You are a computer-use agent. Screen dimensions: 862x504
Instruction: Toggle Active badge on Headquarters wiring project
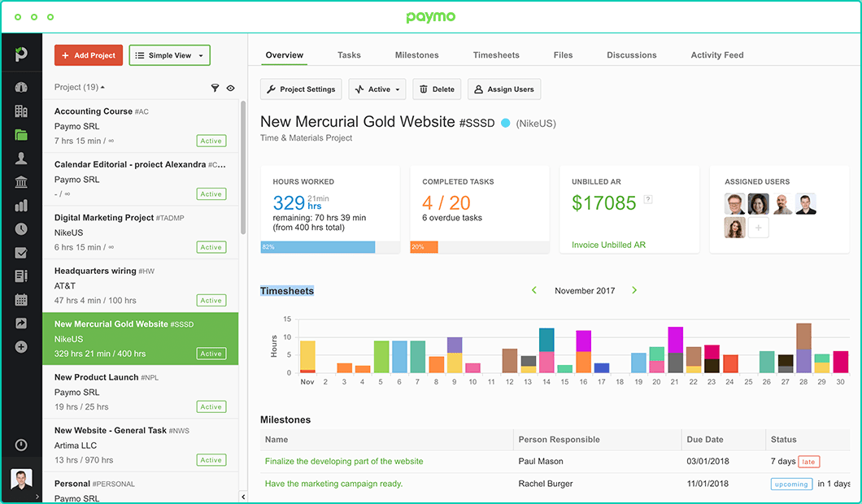(x=211, y=301)
